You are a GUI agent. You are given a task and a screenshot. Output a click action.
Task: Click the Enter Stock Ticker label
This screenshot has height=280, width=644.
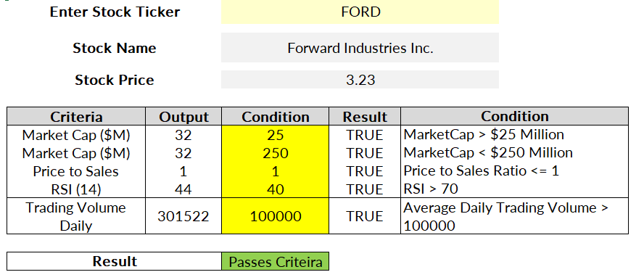[x=115, y=12]
